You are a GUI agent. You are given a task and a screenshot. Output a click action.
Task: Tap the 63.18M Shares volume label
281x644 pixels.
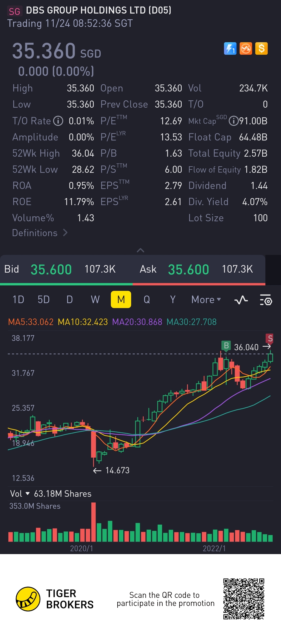tap(63, 493)
